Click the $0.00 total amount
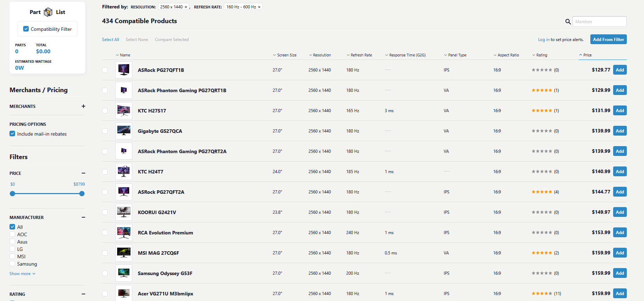 coord(43,52)
